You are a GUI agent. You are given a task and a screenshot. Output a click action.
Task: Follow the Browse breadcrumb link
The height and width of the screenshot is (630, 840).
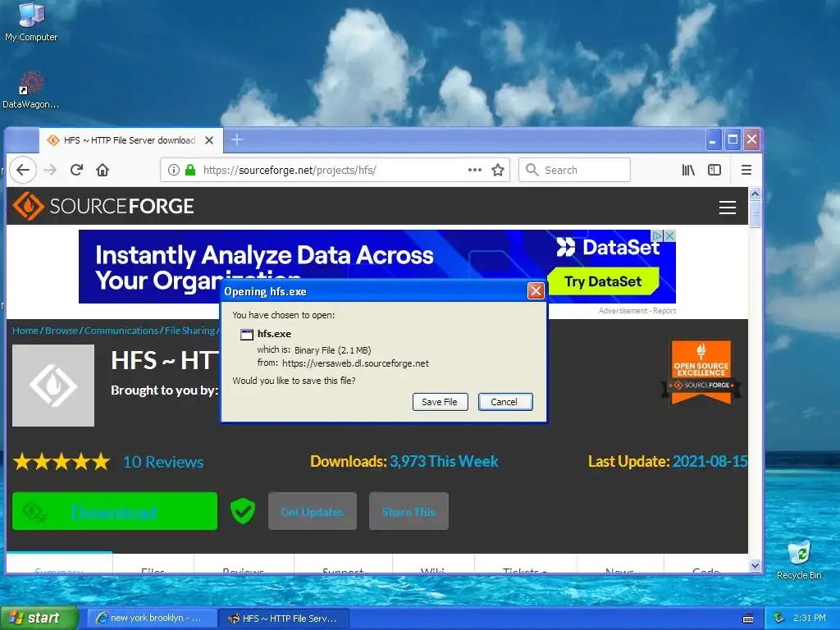[x=61, y=331]
